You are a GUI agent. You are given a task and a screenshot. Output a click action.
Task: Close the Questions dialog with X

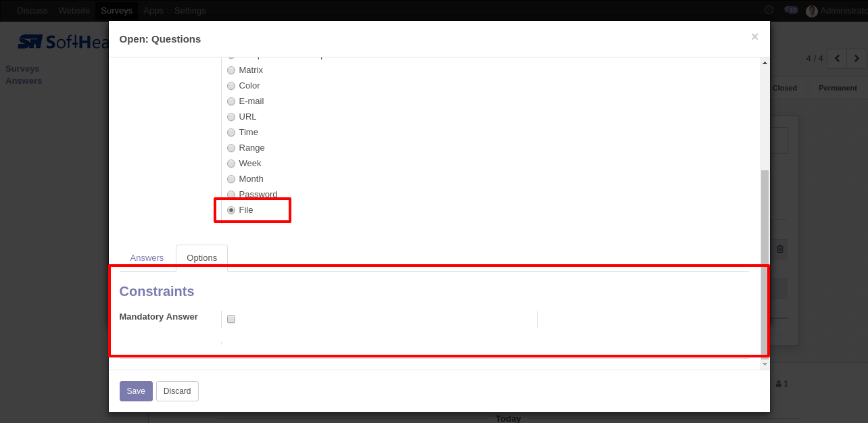(x=754, y=37)
